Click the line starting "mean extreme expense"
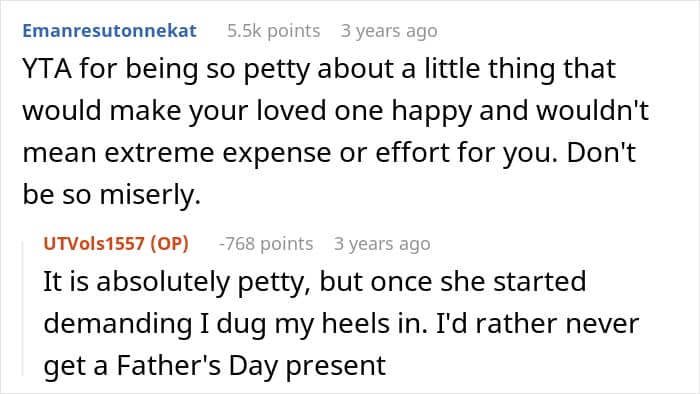 tap(329, 153)
